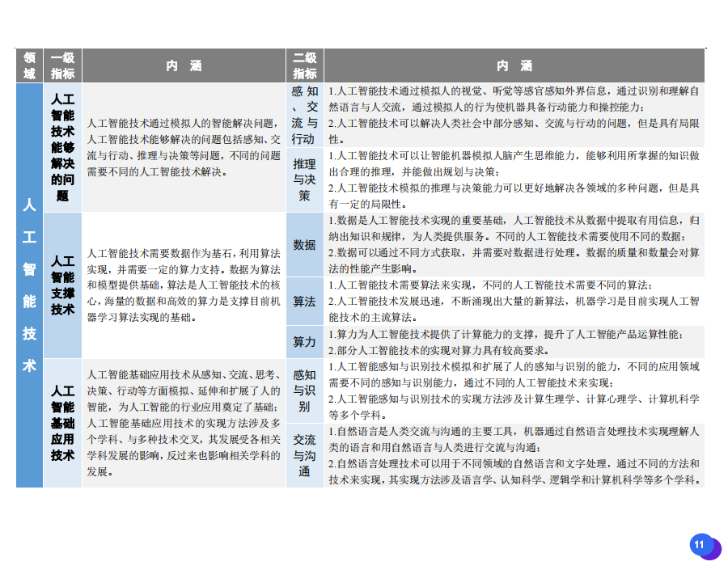
Task: Click the page number 11 badge
Action: pos(700,546)
